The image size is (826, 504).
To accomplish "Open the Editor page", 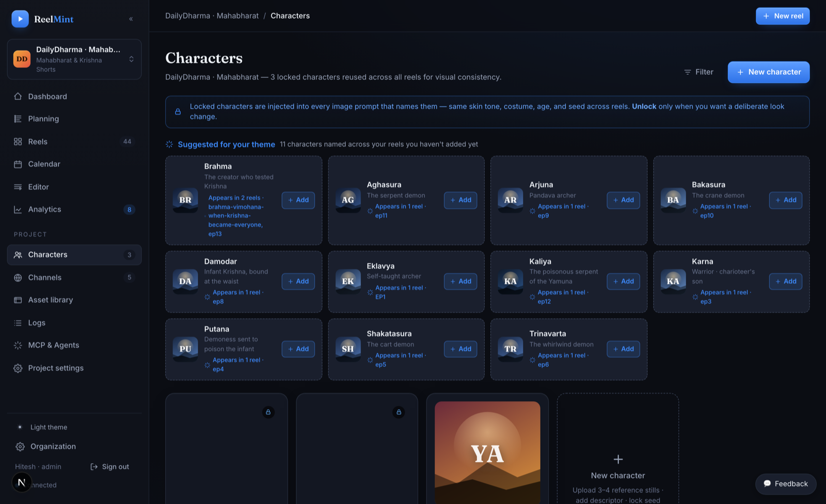I will click(74, 187).
